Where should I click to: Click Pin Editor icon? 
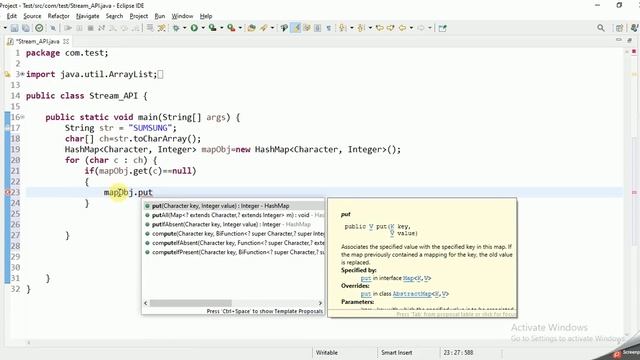pos(442,28)
